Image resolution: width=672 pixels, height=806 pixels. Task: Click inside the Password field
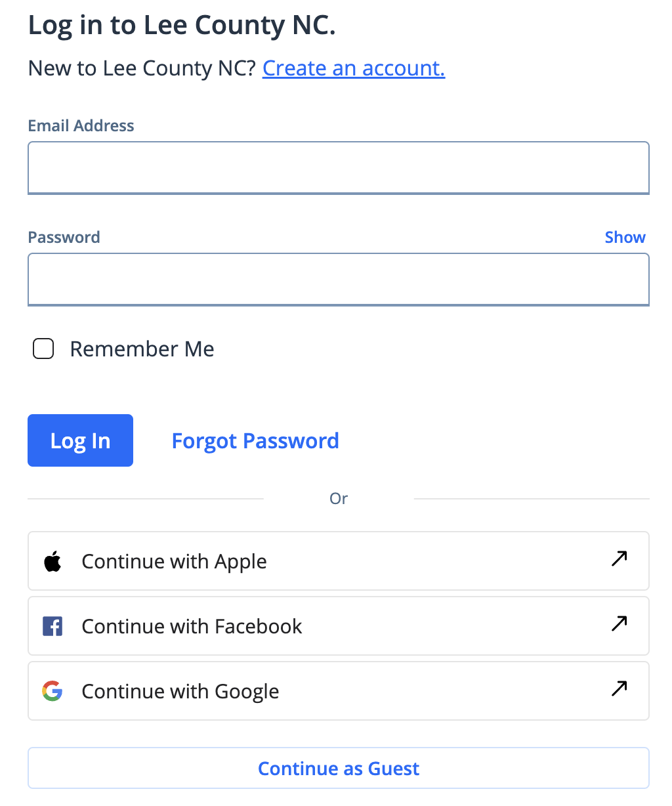coord(339,280)
